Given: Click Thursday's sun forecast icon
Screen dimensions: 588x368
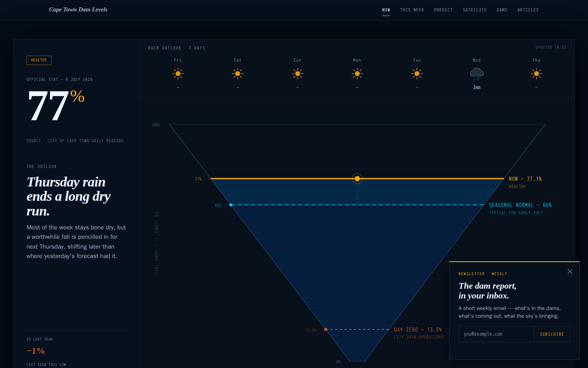Looking at the screenshot, I should (x=537, y=74).
